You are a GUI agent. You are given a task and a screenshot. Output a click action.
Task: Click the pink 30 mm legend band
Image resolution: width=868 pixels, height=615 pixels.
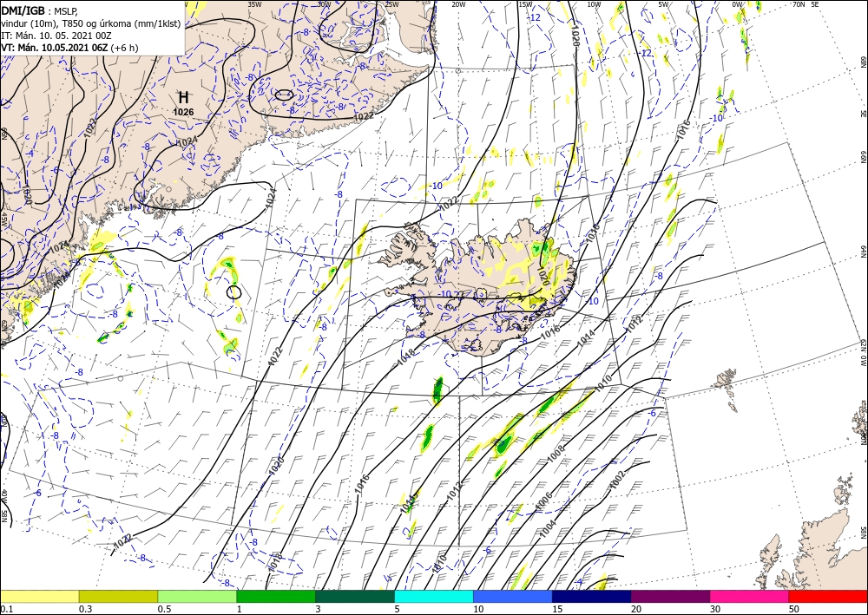point(749,596)
